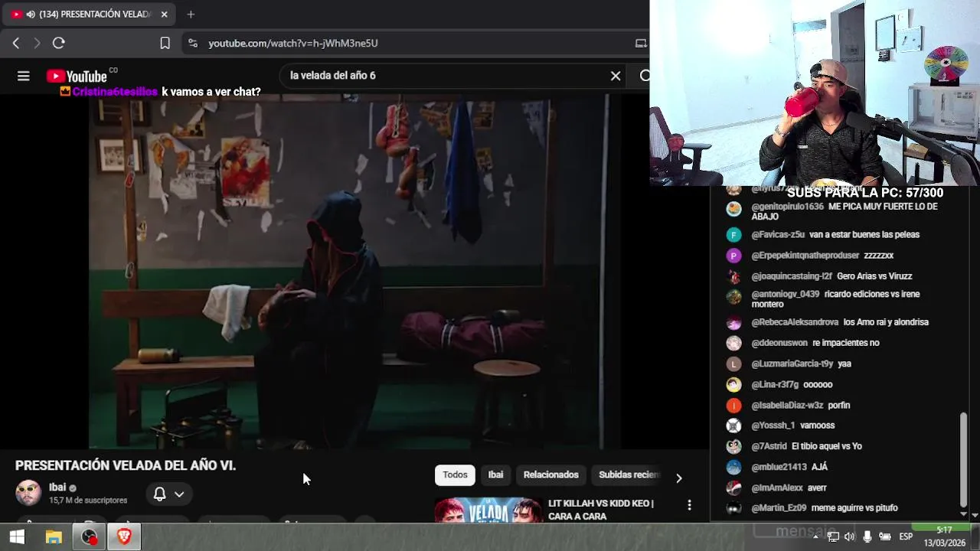Click the battery tray icon
The image size is (980, 551).
coord(885,537)
